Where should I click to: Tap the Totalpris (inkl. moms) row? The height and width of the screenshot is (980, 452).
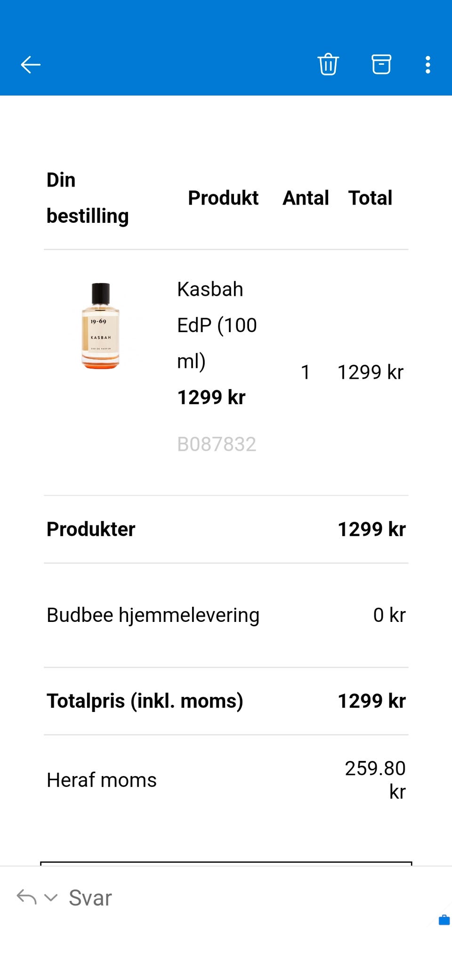(226, 701)
